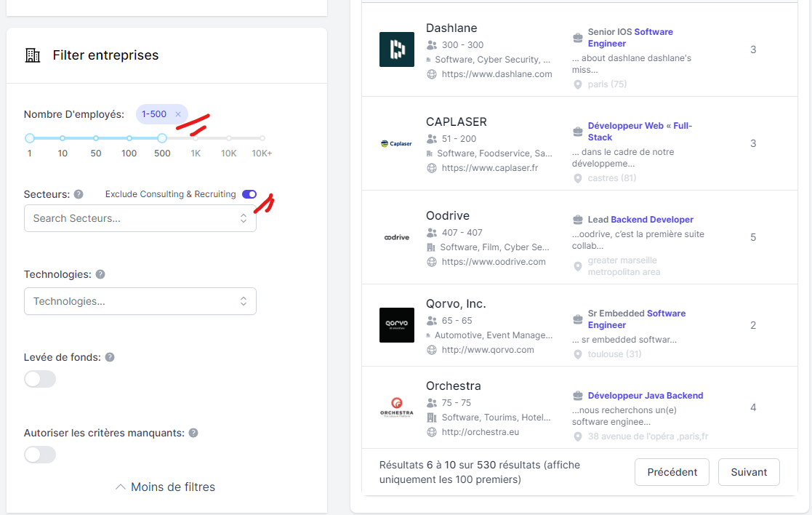
Task: Click the slider handle at 500 employees
Action: pos(162,138)
